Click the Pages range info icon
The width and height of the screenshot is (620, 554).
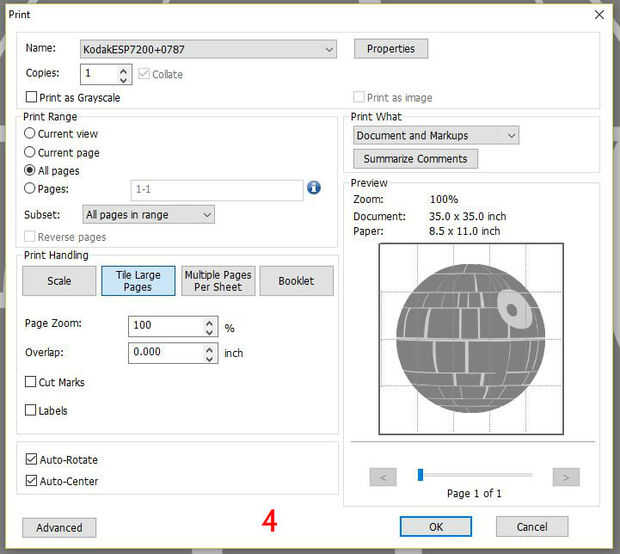tap(314, 187)
